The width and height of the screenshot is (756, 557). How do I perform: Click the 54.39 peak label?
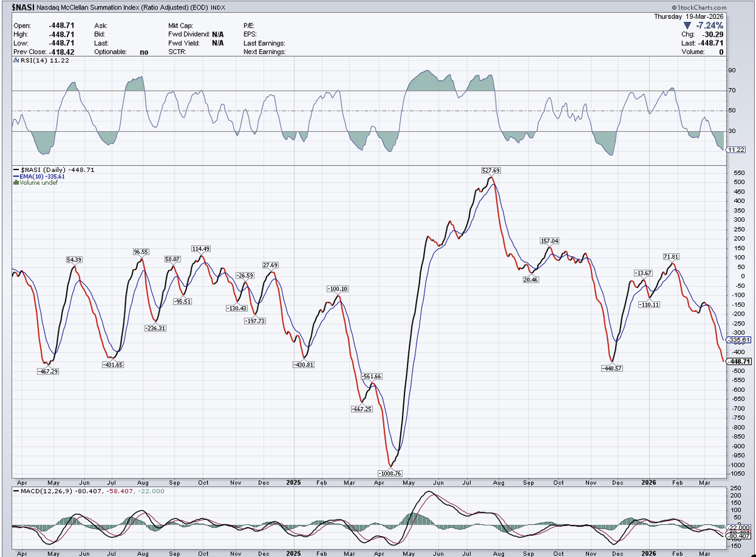point(74,260)
